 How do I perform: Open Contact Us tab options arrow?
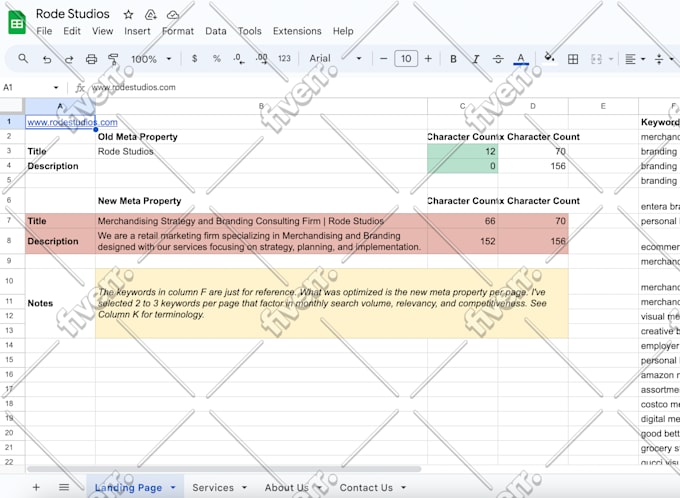(403, 488)
